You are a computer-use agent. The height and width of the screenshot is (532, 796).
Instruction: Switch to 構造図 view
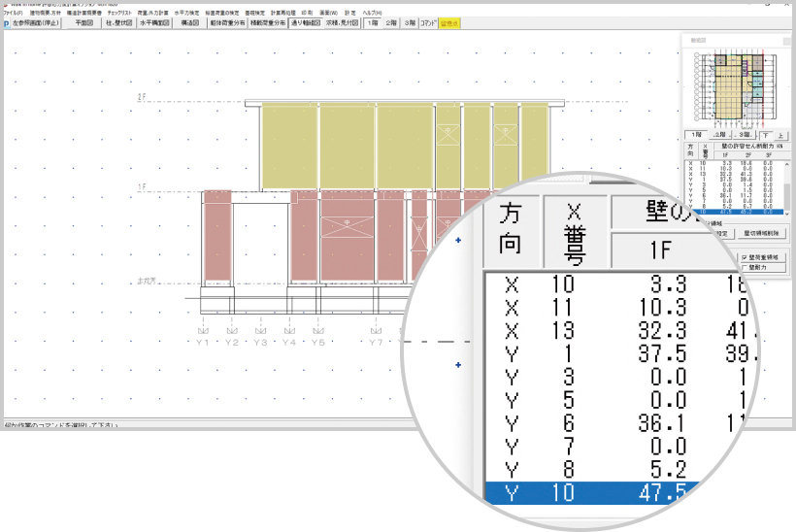[x=190, y=23]
